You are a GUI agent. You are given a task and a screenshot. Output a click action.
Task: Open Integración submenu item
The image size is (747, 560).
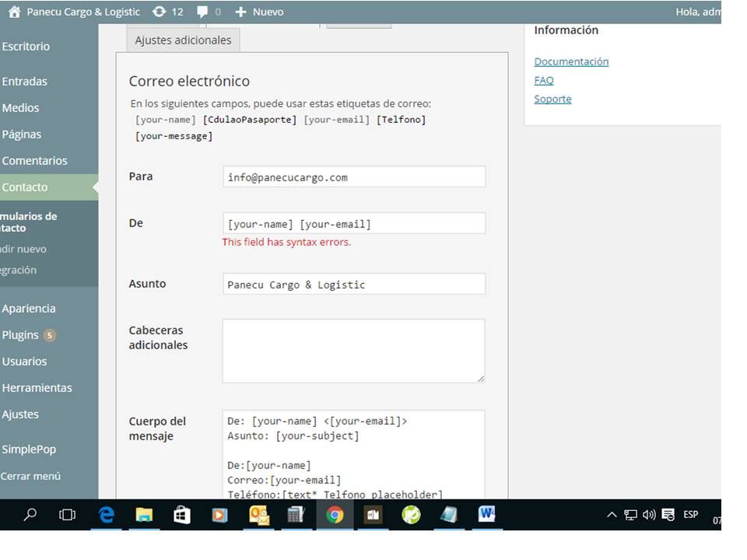18,270
